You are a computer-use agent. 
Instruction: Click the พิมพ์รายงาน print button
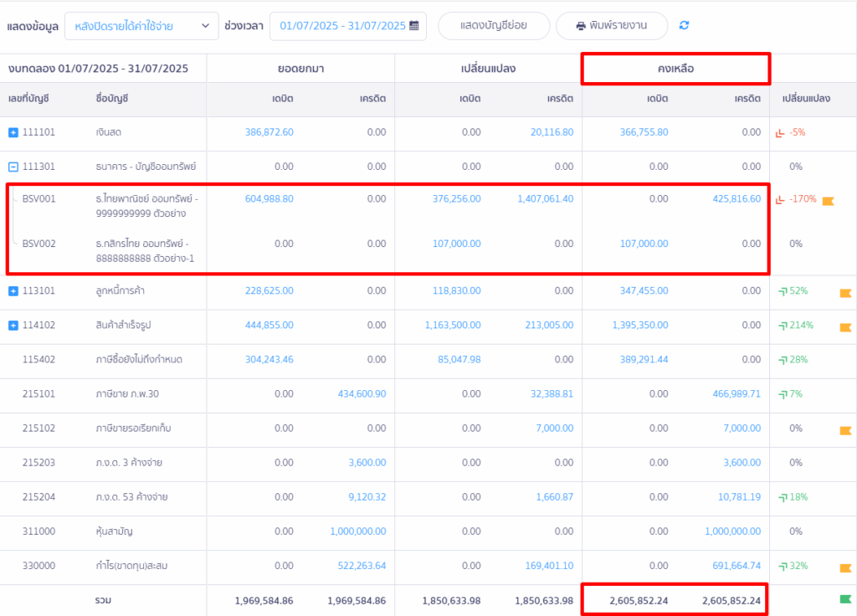pyautogui.click(x=612, y=26)
